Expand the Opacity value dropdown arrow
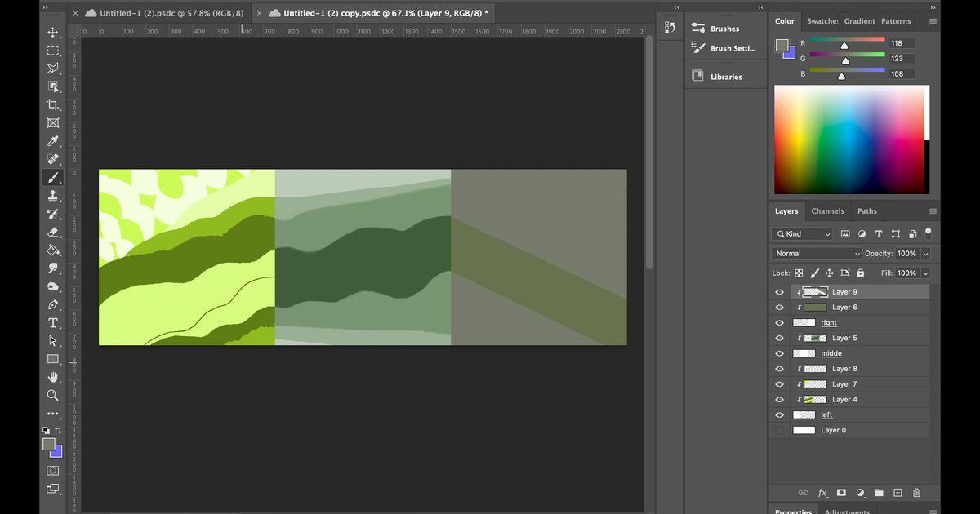The width and height of the screenshot is (980, 514). tap(924, 254)
